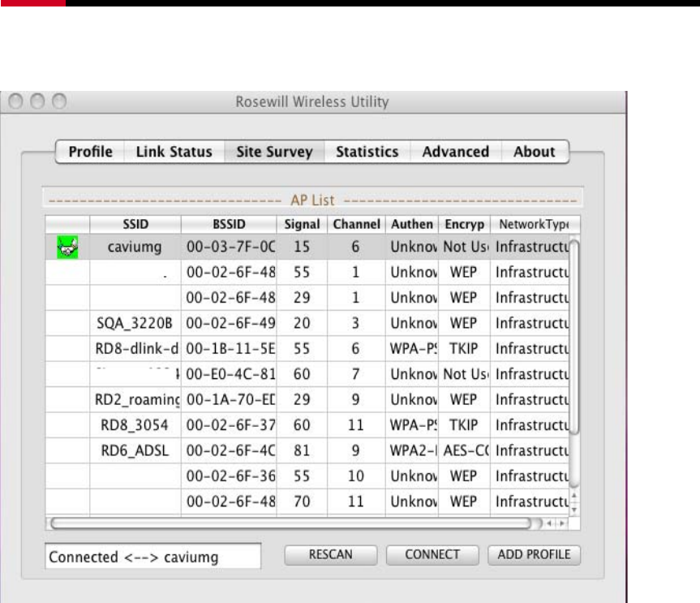The width and height of the screenshot is (700, 603).
Task: Click BSSID 00-E0-4C-81 cell
Action: point(230,374)
